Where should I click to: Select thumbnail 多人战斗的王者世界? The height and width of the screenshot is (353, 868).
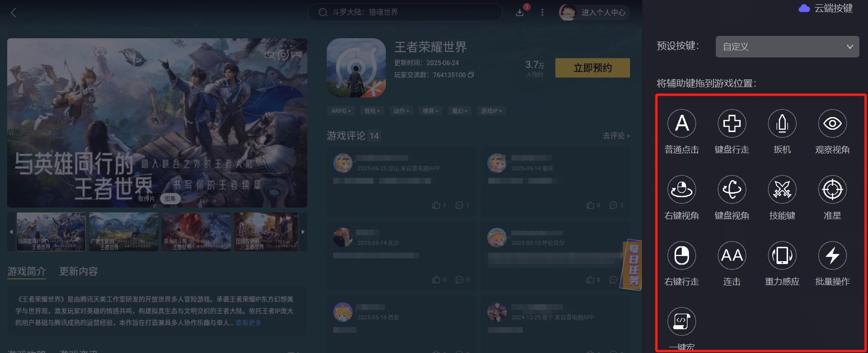[x=196, y=232]
